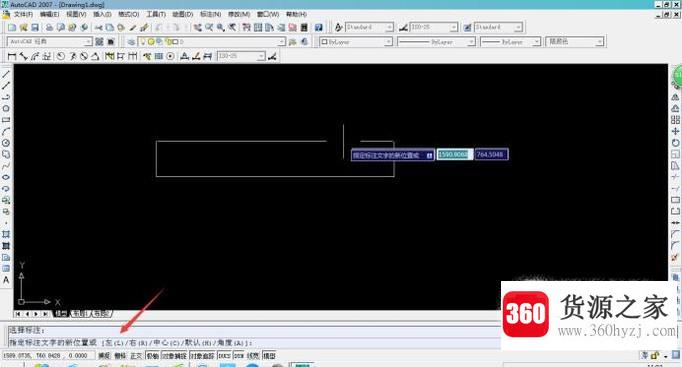Pick the Rectangle draw tool

6,120
